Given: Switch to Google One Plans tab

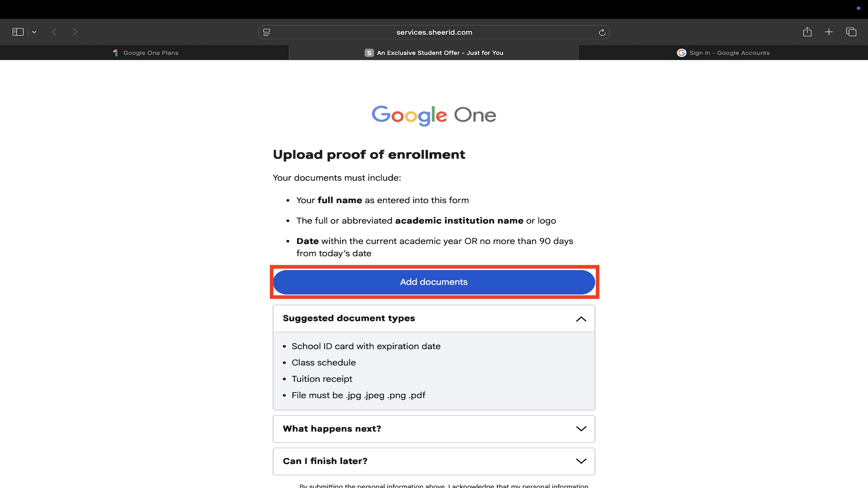Looking at the screenshot, I should point(151,53).
